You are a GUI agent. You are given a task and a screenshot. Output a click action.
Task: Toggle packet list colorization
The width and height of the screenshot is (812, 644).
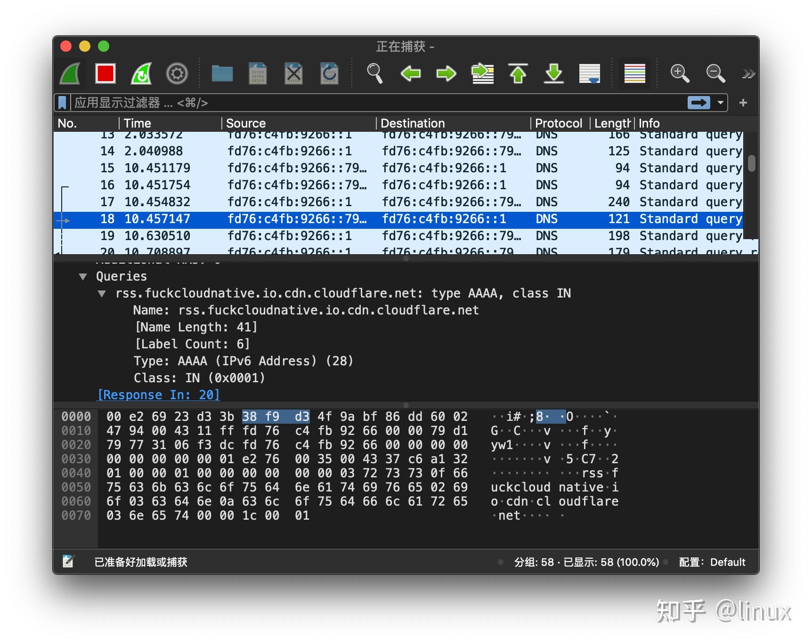tap(634, 73)
